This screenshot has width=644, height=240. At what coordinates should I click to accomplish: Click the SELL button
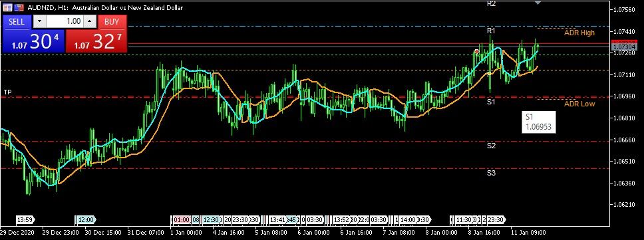[x=17, y=22]
